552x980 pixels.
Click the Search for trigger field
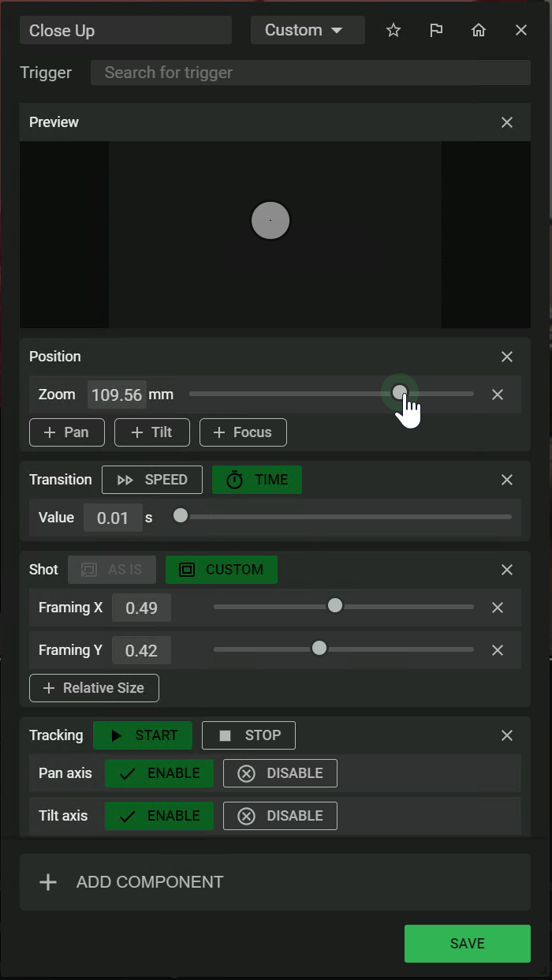point(310,73)
